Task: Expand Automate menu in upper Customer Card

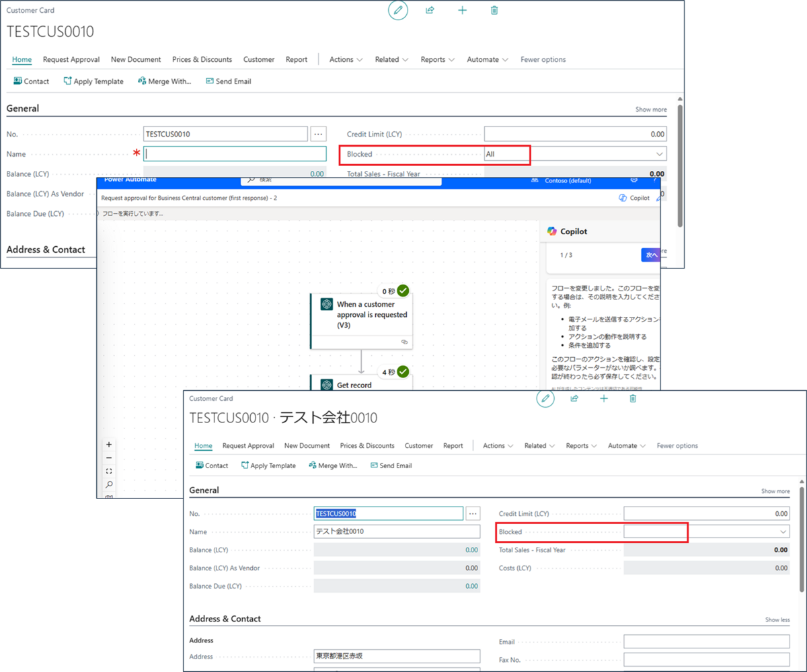Action: [488, 59]
